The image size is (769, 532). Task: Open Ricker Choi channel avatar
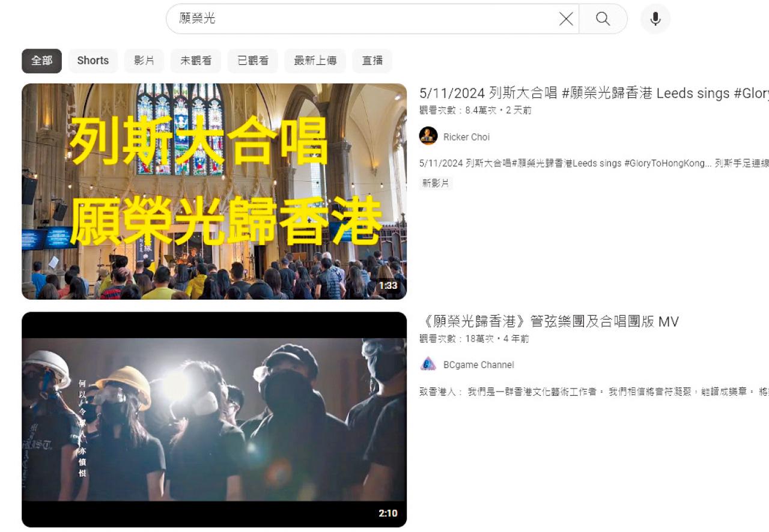coord(428,136)
